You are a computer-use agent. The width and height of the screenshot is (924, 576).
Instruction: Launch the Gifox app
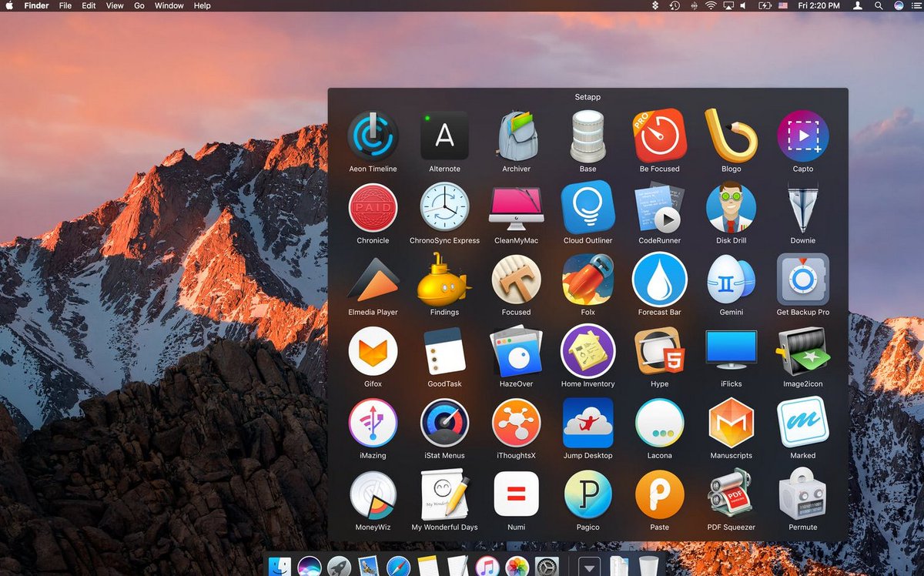click(373, 350)
